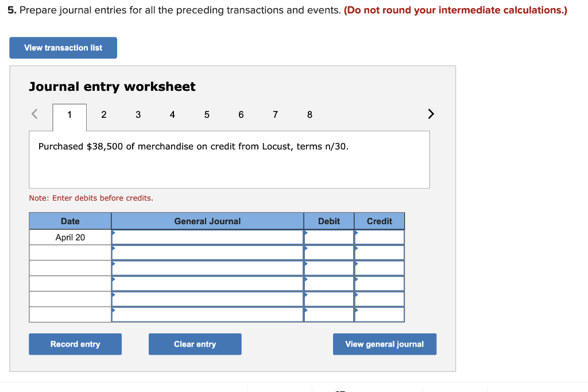588x392 pixels.
Task: Click Debit field in fourth row
Action: 329,283
